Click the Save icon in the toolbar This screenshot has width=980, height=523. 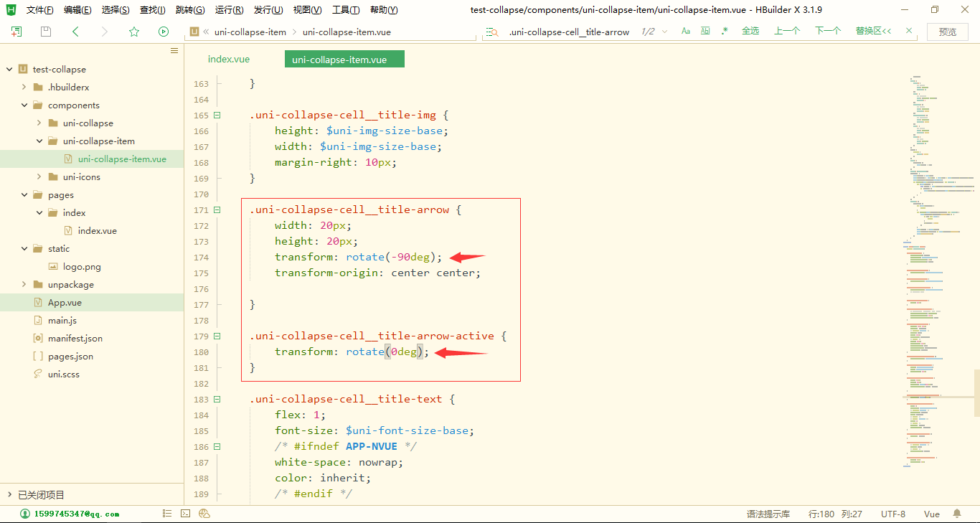pyautogui.click(x=44, y=32)
